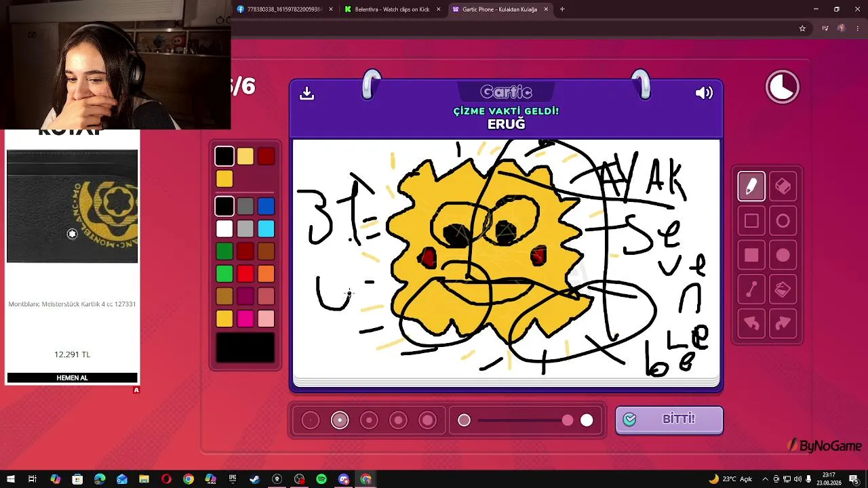The image size is (868, 488).
Task: Open the large custom color picker box
Action: pyautogui.click(x=245, y=348)
